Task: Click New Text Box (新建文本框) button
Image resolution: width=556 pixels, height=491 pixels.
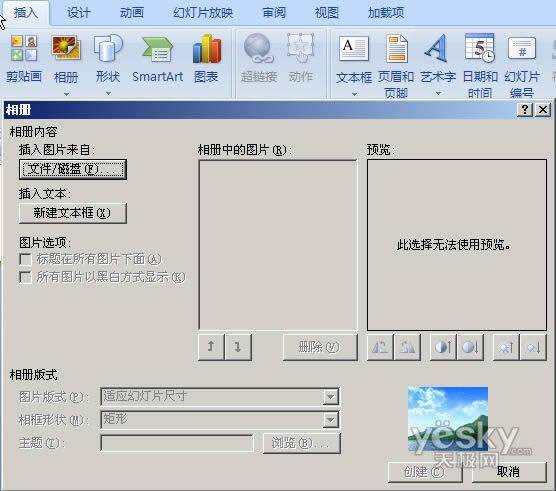Action: tap(73, 213)
